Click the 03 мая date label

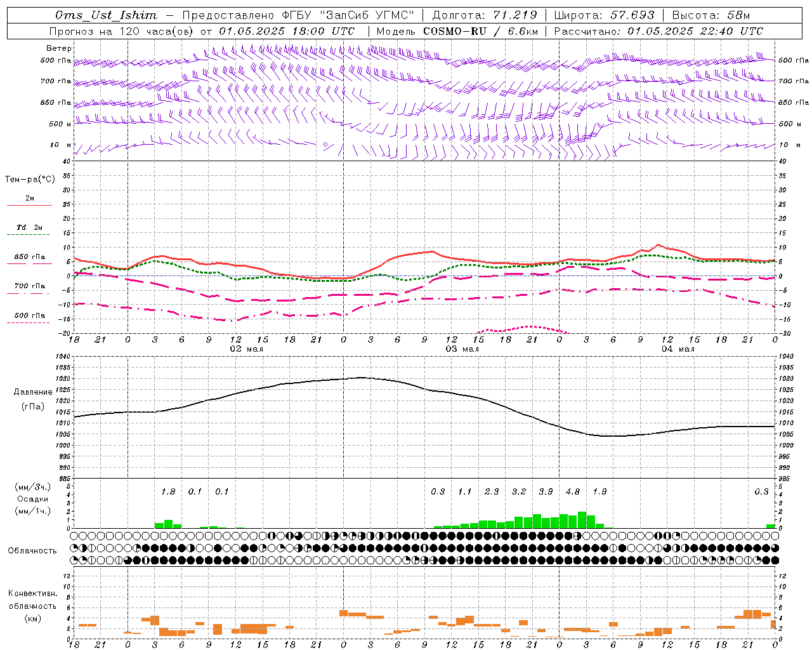[x=462, y=349]
